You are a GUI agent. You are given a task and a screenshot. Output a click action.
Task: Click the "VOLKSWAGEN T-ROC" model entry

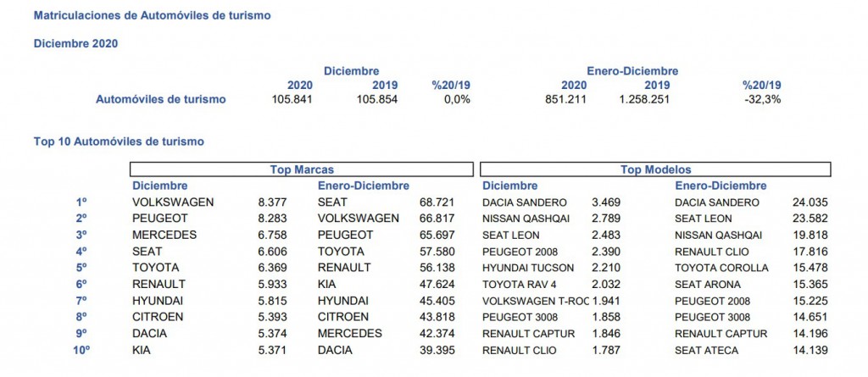click(533, 300)
